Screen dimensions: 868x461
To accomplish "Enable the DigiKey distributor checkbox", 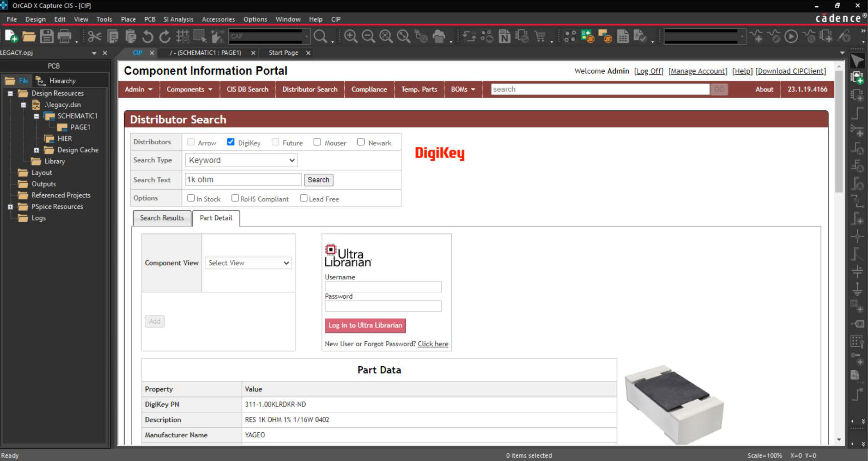I will [x=230, y=142].
